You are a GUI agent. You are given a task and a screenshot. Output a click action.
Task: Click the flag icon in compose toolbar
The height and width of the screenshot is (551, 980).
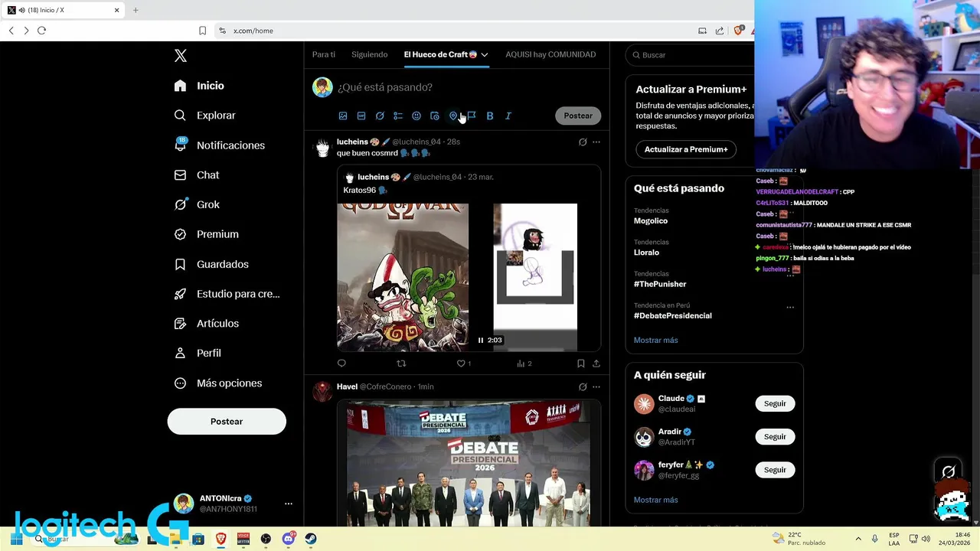pyautogui.click(x=472, y=116)
